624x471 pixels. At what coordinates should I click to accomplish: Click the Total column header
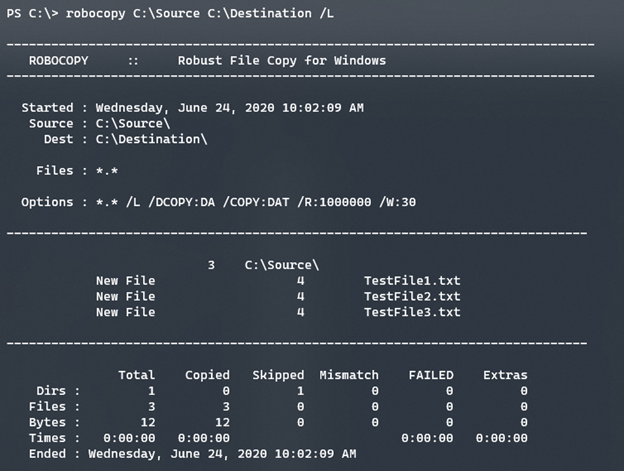136,375
